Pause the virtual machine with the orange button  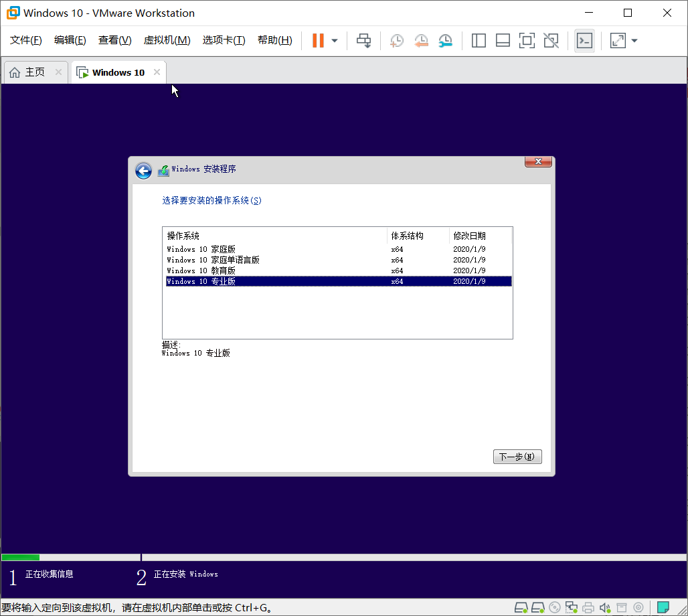pos(318,40)
